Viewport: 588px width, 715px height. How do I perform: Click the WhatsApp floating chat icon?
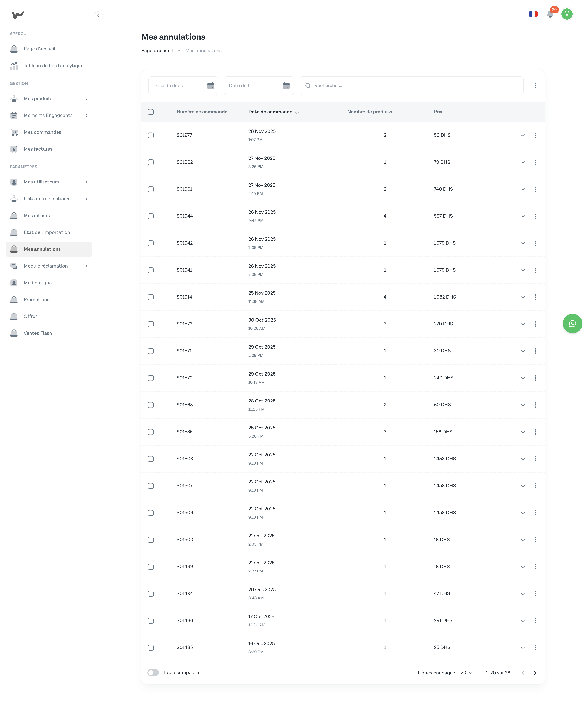pos(572,324)
